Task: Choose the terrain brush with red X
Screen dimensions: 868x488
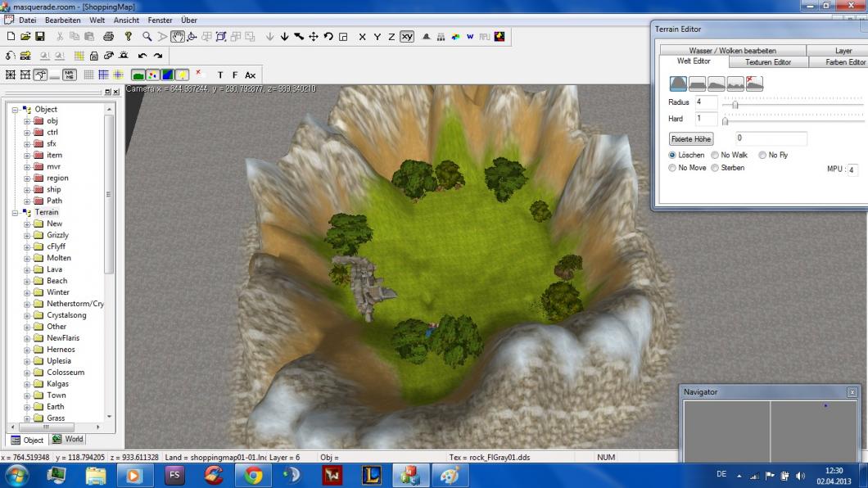Action: pyautogui.click(x=754, y=84)
